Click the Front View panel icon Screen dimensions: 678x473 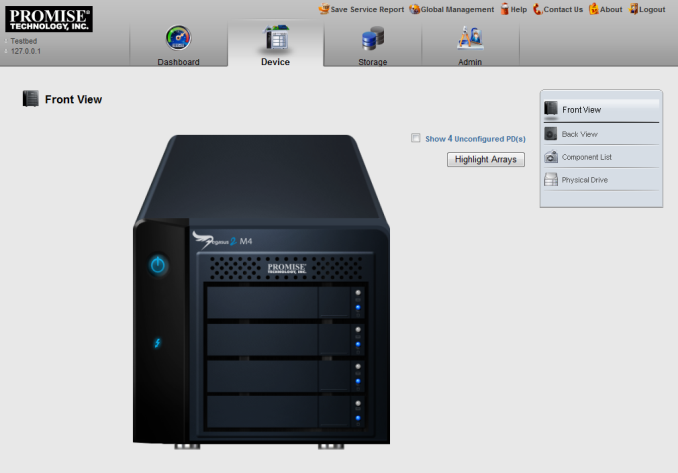tap(550, 109)
